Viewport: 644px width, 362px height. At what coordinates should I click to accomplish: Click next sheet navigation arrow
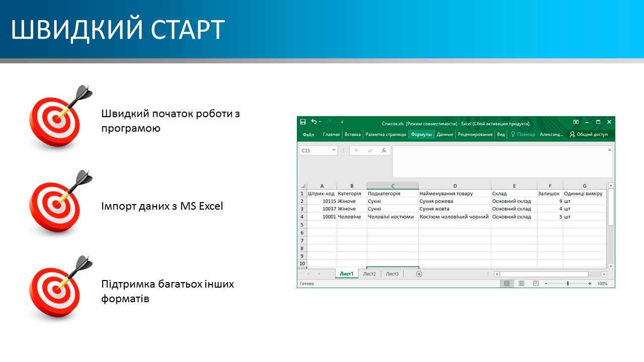[x=319, y=274]
